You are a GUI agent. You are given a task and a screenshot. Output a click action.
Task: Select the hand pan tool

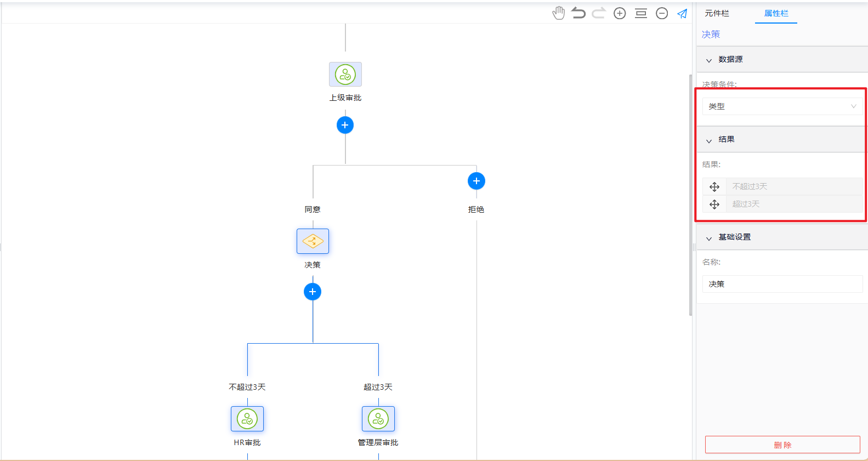click(558, 13)
